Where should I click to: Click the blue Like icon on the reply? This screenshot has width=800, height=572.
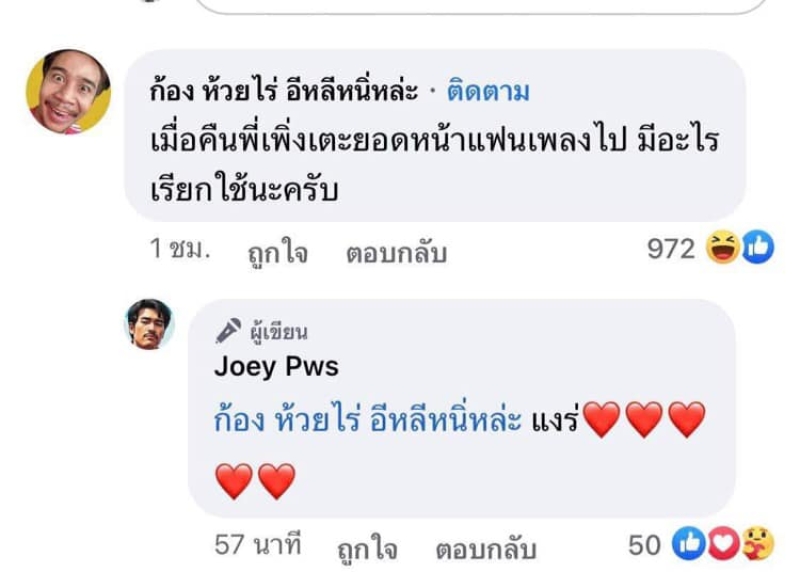pos(689,543)
